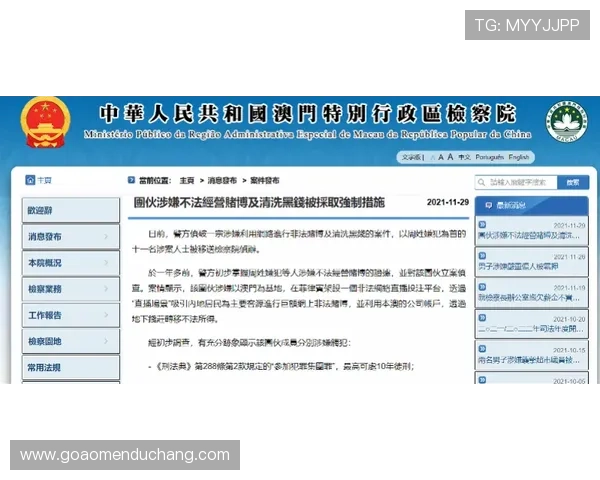Expand the 本院概況 sidebar chevron
600x480 pixels.
[x=106, y=263]
